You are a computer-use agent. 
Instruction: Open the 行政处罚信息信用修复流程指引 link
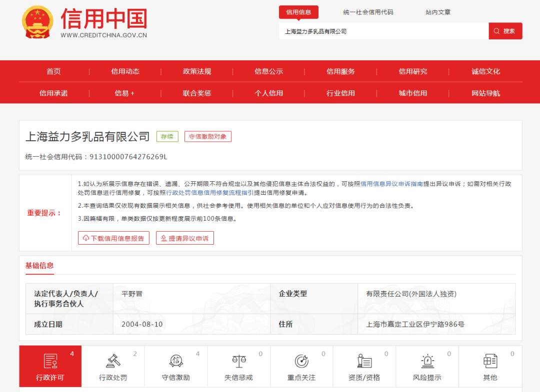[209, 193]
